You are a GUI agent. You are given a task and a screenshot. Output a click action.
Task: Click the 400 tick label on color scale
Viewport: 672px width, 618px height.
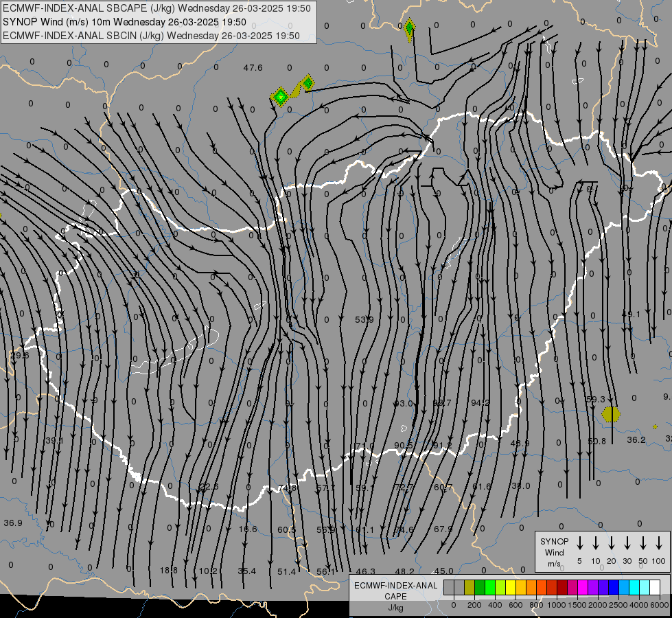click(495, 605)
